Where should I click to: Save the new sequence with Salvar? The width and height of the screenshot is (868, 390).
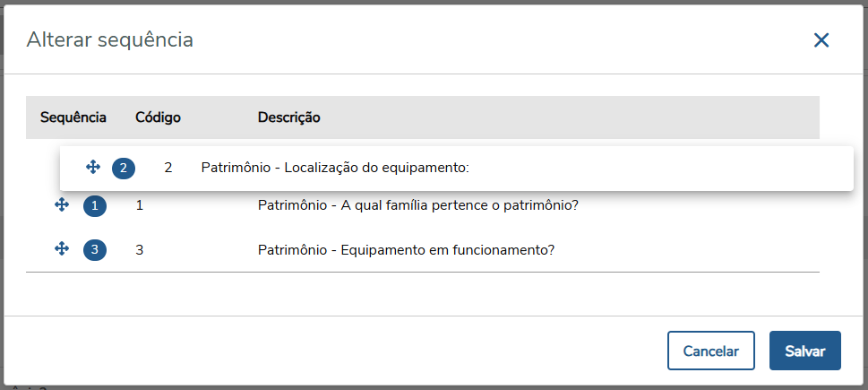[x=804, y=351]
